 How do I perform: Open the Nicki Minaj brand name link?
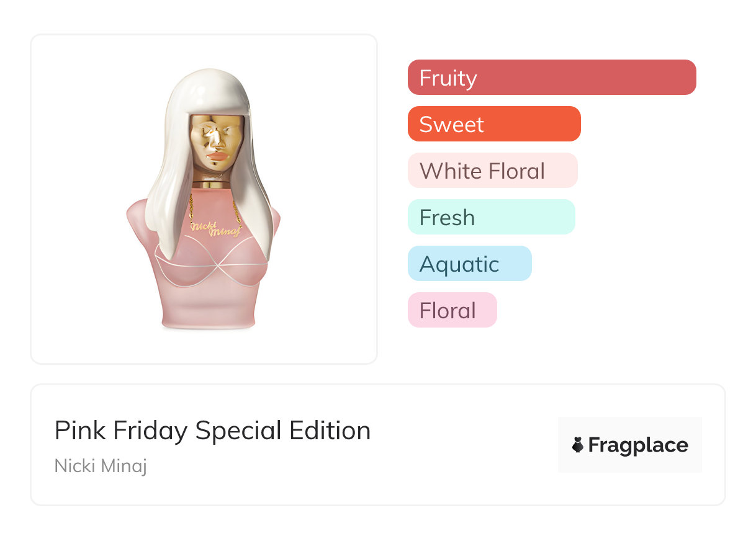[101, 465]
